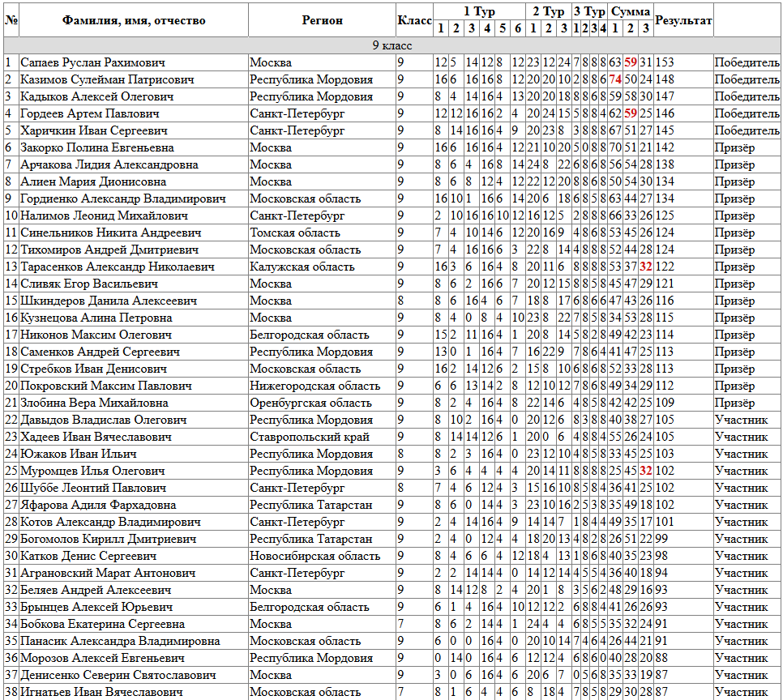The image size is (783, 700).
Task: Select region Ставропольский край
Action: tap(310, 437)
